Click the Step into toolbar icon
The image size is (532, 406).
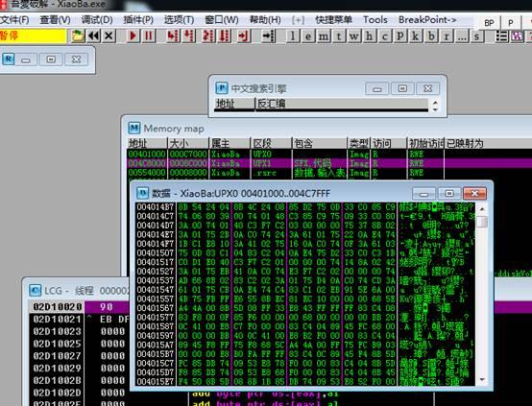[x=173, y=36]
